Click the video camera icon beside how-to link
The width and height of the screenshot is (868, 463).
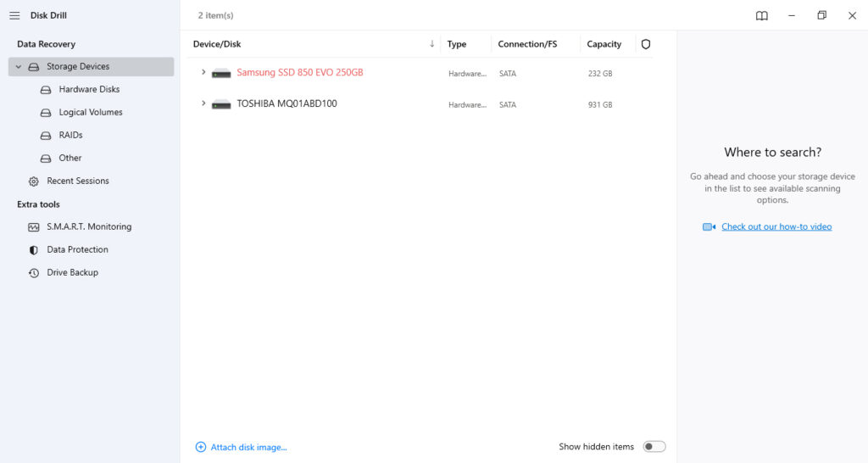click(x=709, y=227)
